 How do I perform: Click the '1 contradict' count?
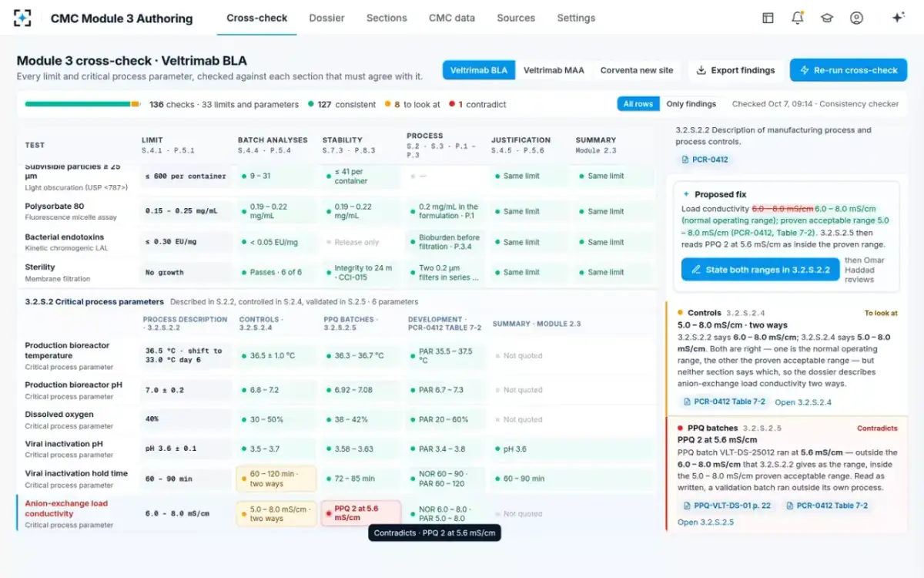pyautogui.click(x=477, y=104)
